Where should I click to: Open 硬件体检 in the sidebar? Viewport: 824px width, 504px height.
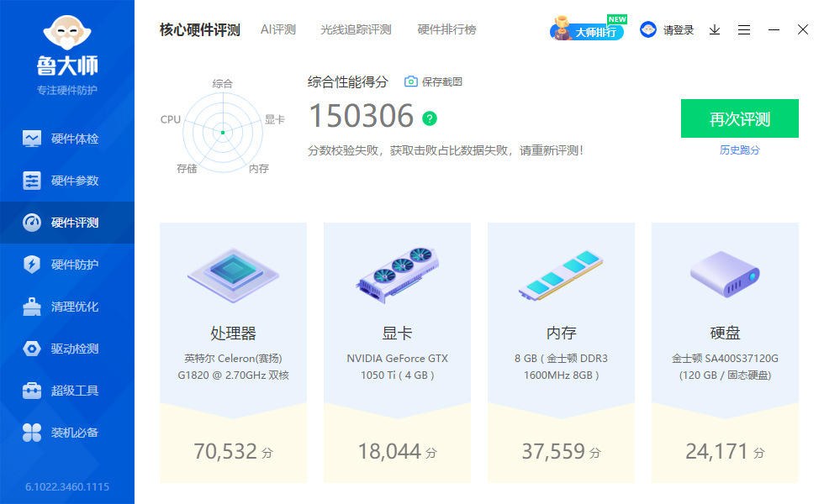[67, 139]
